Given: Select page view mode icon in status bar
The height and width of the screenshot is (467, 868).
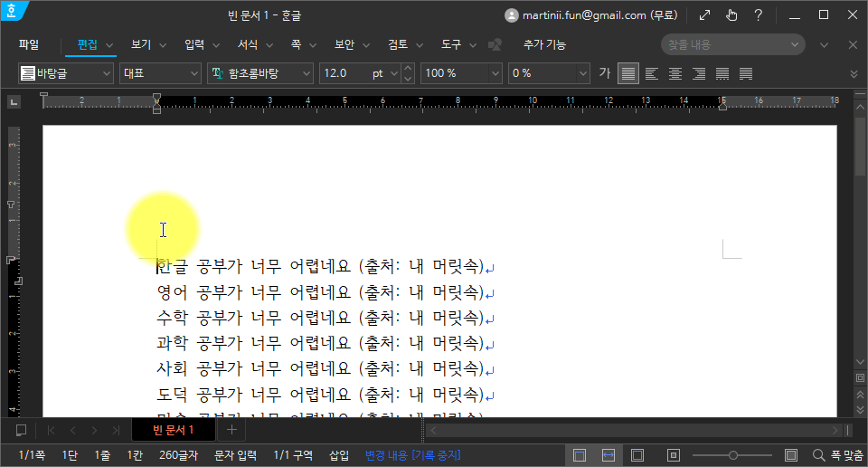Looking at the screenshot, I should [580, 455].
